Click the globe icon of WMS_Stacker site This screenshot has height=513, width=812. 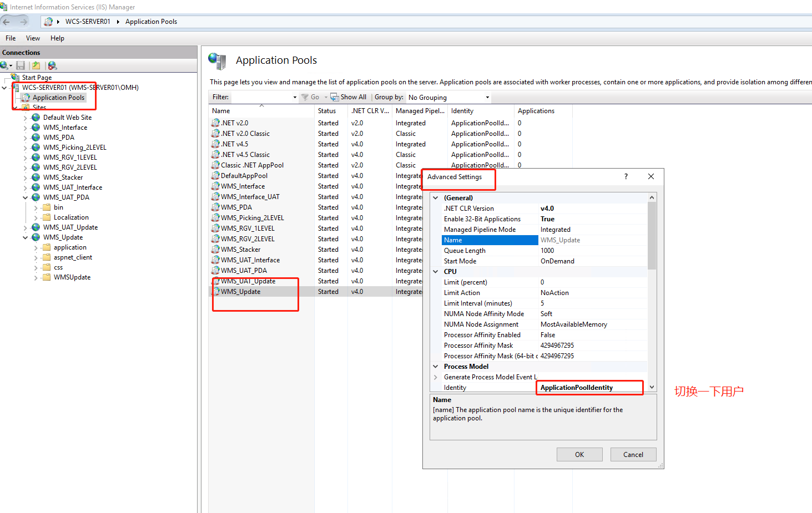pyautogui.click(x=36, y=177)
